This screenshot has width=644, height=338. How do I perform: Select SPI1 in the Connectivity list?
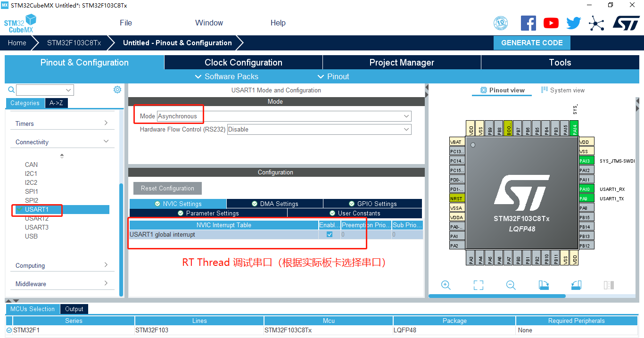32,191
